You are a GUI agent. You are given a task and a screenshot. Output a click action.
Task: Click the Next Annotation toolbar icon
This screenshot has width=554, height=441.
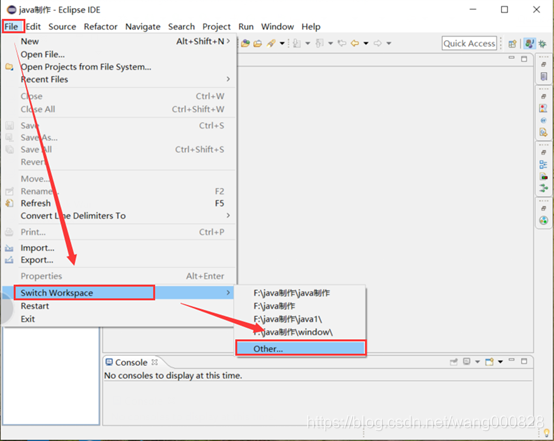pyautogui.click(x=297, y=43)
